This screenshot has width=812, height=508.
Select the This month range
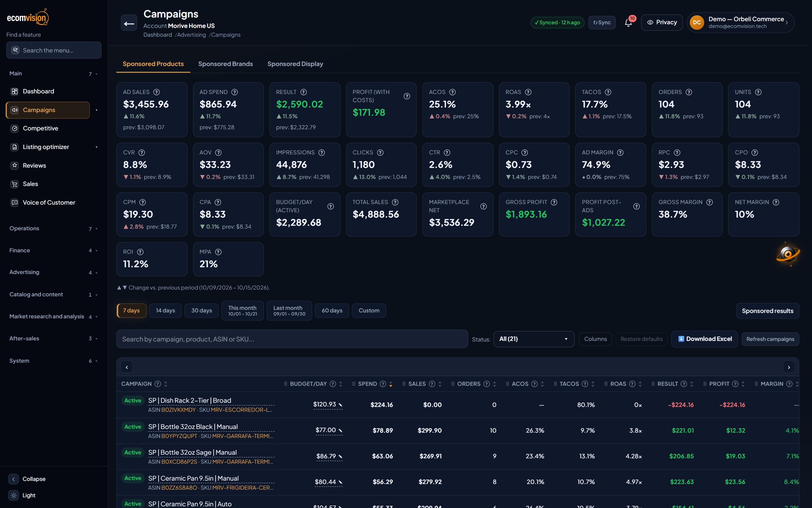tap(242, 310)
